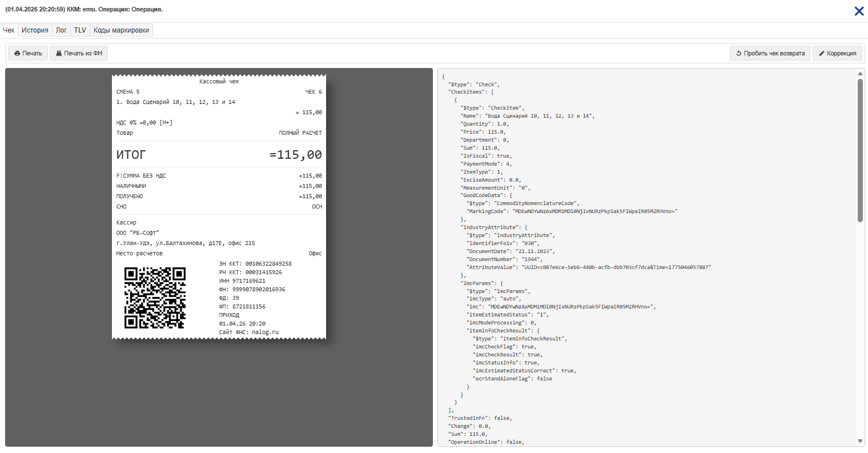Click the QR code on the receipt
The image size is (868, 453).
pyautogui.click(x=155, y=298)
